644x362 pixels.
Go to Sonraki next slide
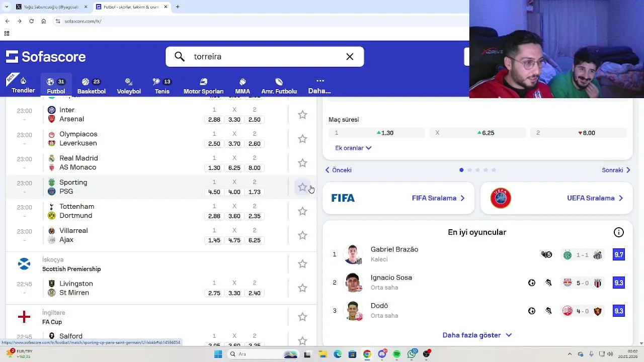pos(616,170)
